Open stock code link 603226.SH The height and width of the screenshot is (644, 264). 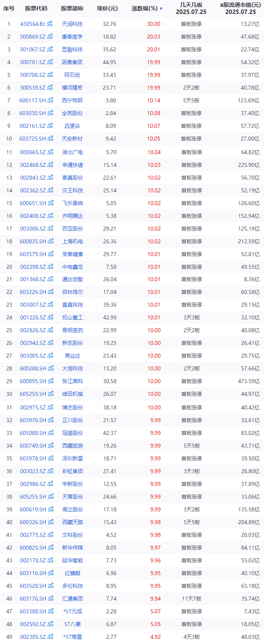tap(33, 292)
